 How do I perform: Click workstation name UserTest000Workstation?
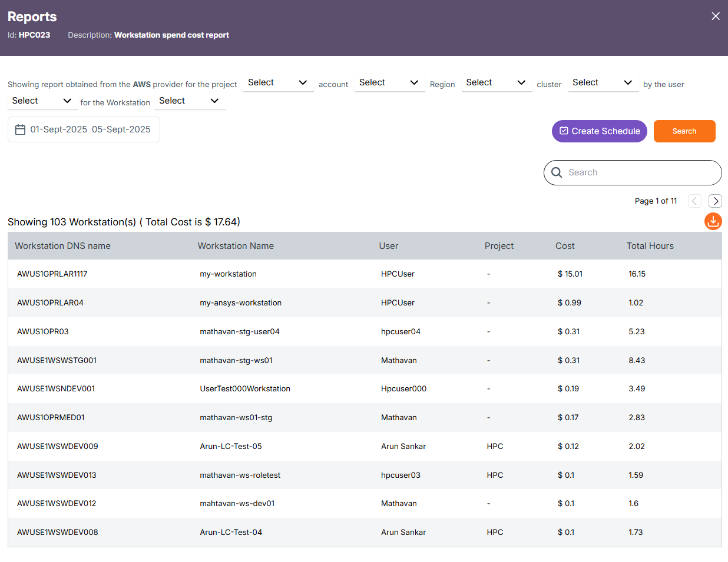point(244,388)
